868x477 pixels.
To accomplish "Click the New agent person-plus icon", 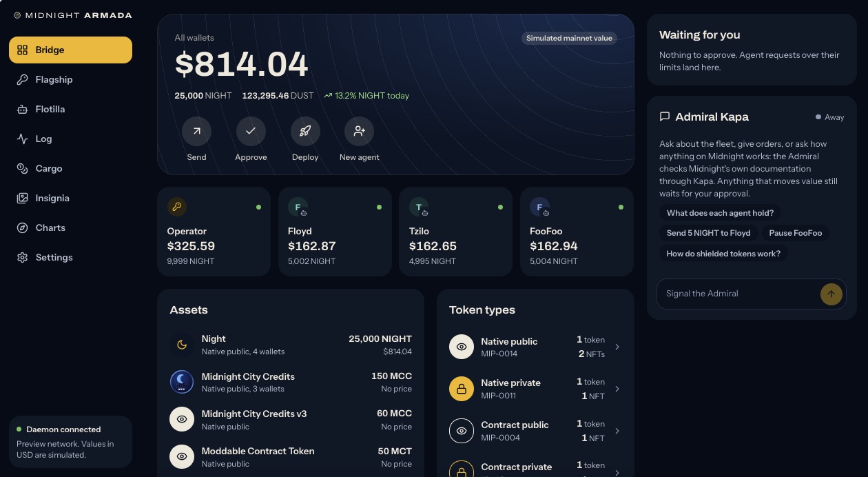I will pos(359,131).
